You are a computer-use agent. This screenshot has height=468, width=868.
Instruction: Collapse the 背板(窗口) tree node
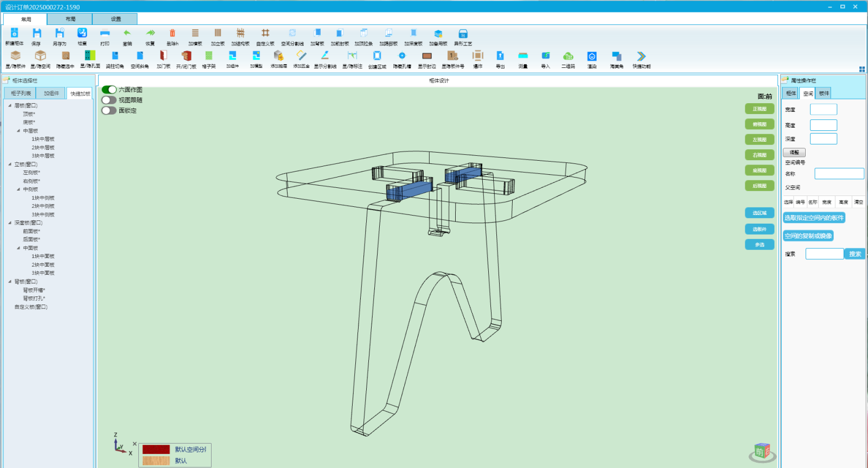(10, 282)
